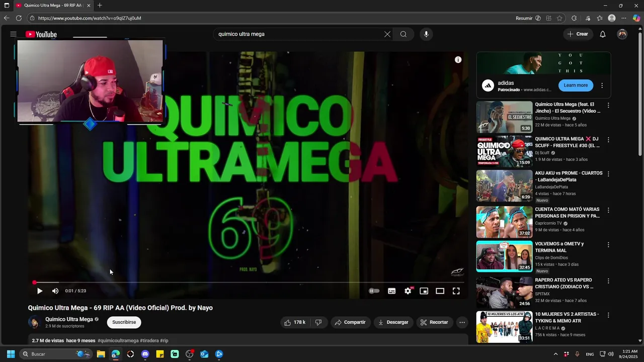The height and width of the screenshot is (362, 644).
Task: Click the #tiradera hashtag
Action: pos(149,340)
